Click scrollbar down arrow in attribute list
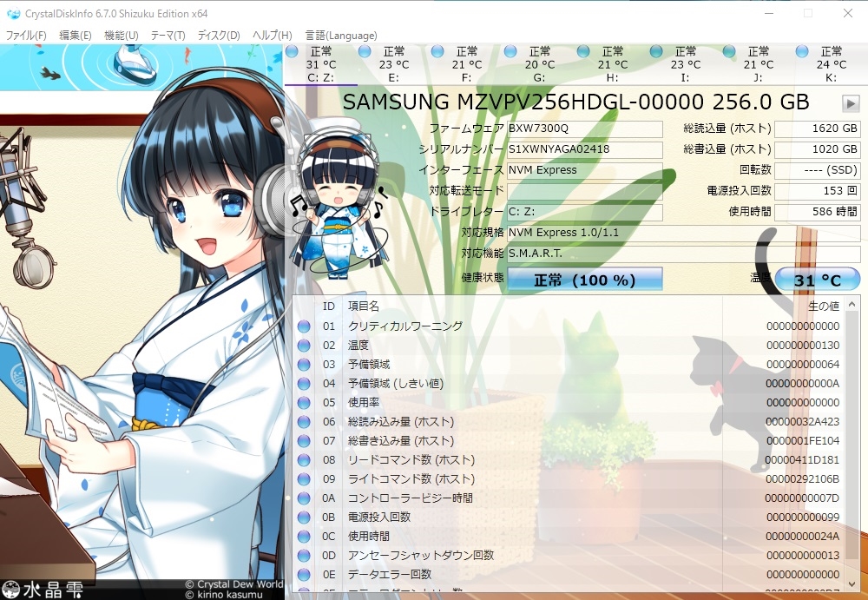Image resolution: width=868 pixels, height=600 pixels. tap(852, 584)
